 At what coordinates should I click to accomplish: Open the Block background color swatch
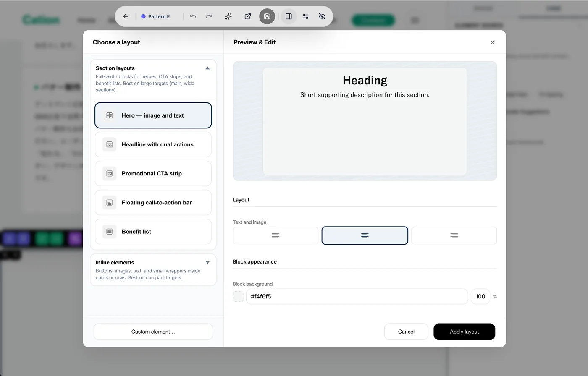point(238,296)
